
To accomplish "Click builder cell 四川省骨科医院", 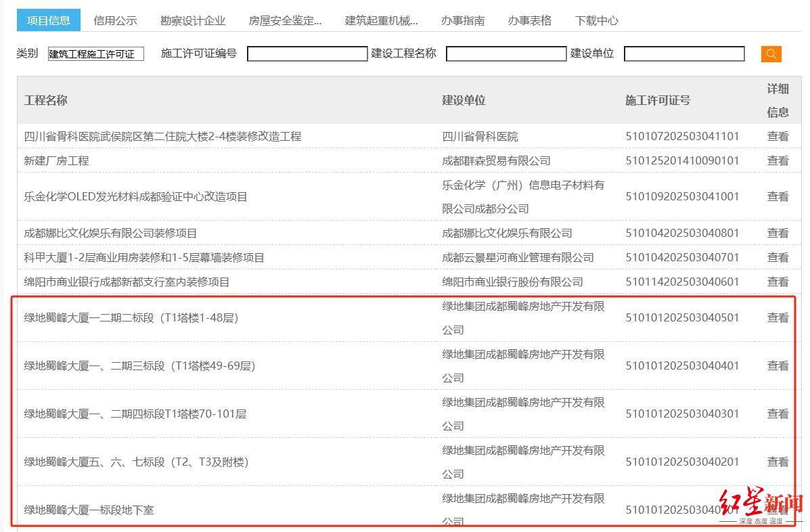I will (x=480, y=136).
